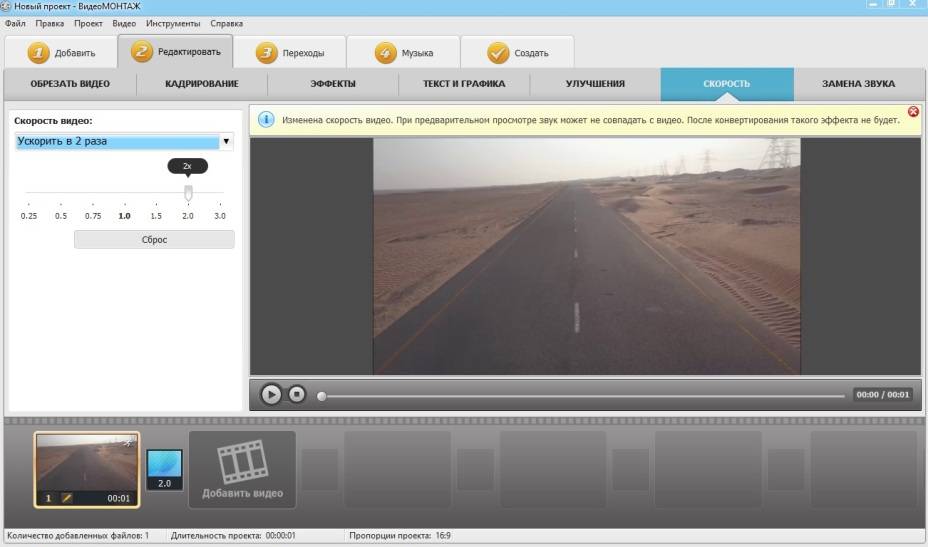Click the 0.5 mark on speed slider

point(61,216)
